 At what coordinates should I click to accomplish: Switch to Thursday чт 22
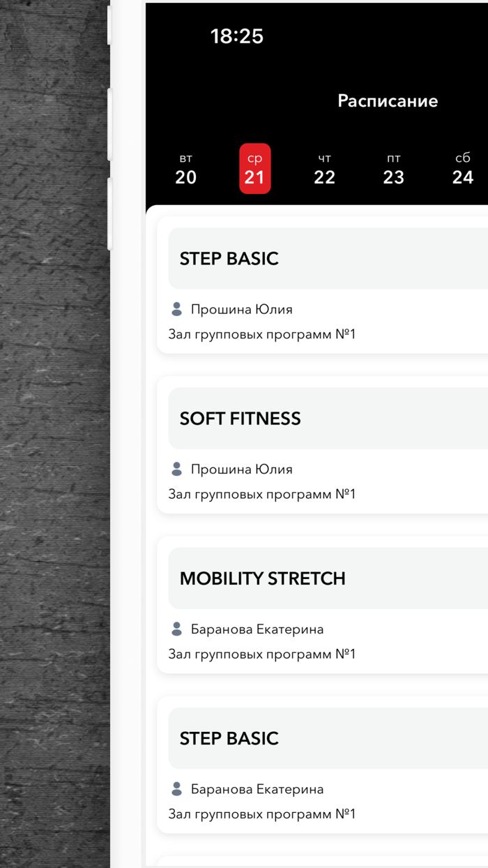point(324,168)
